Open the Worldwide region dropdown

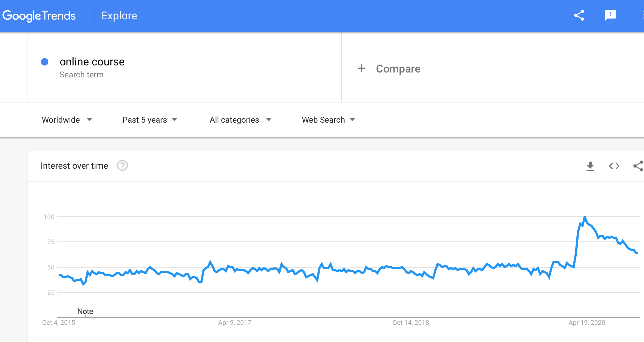click(67, 120)
